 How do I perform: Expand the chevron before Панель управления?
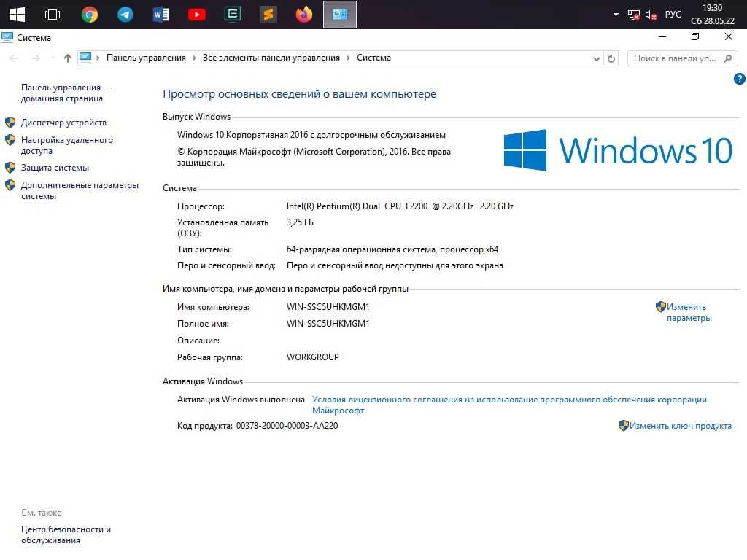click(98, 58)
